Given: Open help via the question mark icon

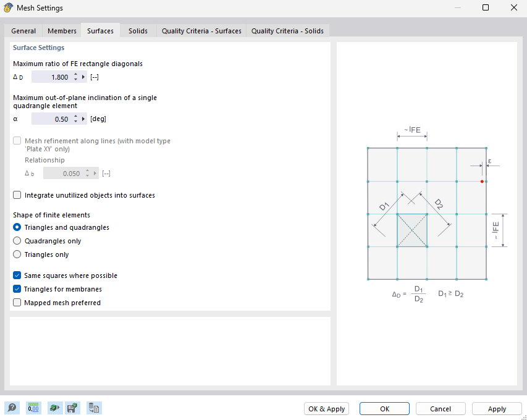Looking at the screenshot, I should tap(12, 408).
